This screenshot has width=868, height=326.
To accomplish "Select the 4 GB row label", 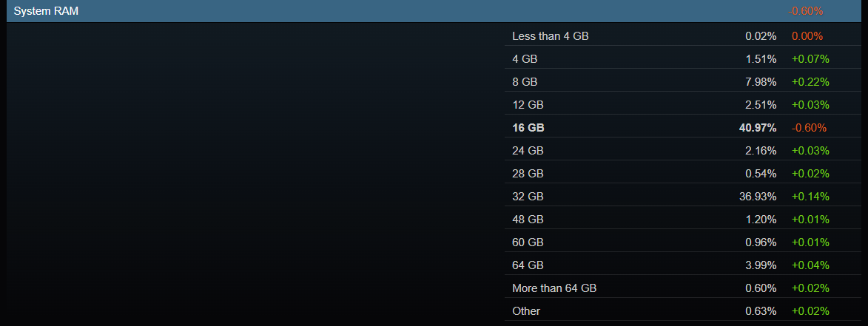I will 525,59.
